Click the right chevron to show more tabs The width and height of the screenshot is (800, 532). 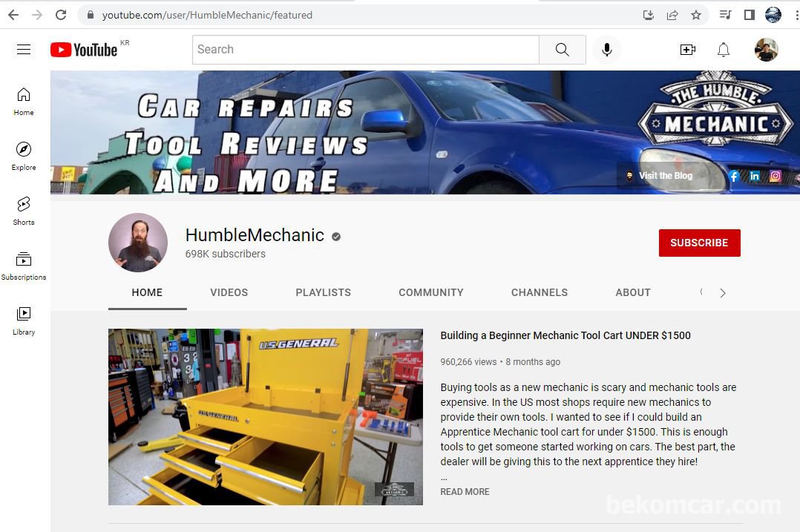(723, 293)
